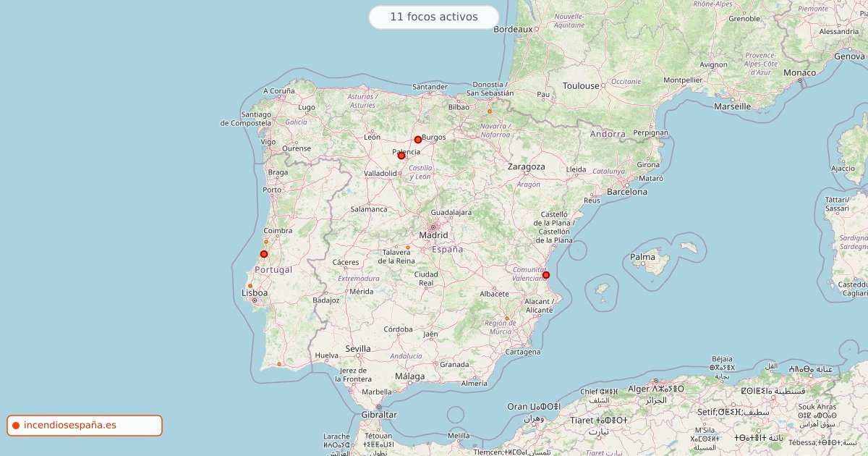Click the Palma label on Mallorca
Screen dimensions: 868x456
point(642,257)
